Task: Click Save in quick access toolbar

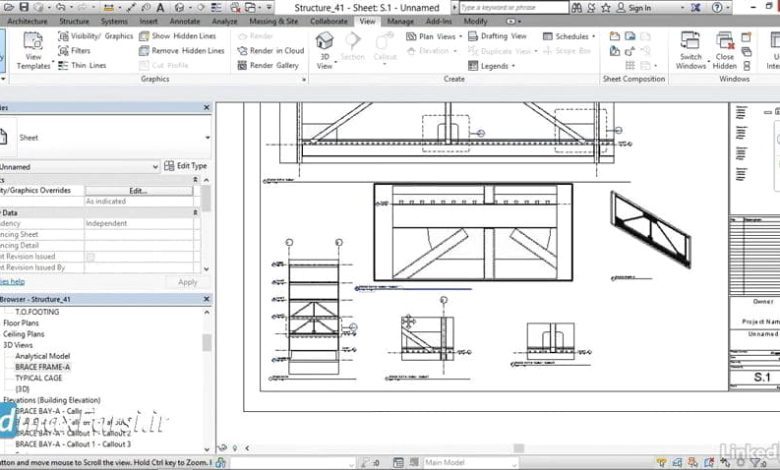Action: point(23,7)
